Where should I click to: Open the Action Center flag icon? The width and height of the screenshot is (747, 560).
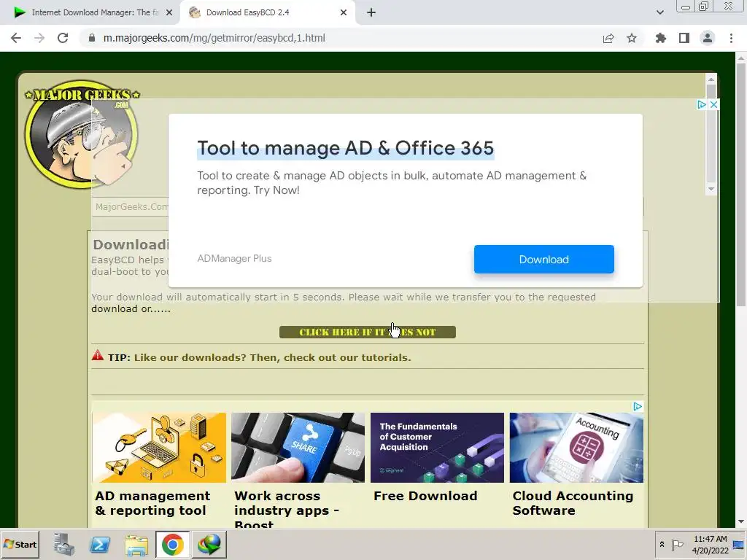pos(677,544)
